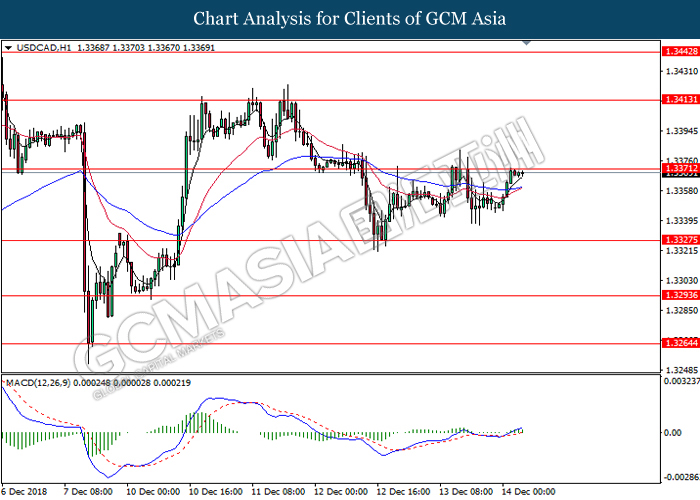Click the 11 Dec 08:00 time label

(278, 492)
